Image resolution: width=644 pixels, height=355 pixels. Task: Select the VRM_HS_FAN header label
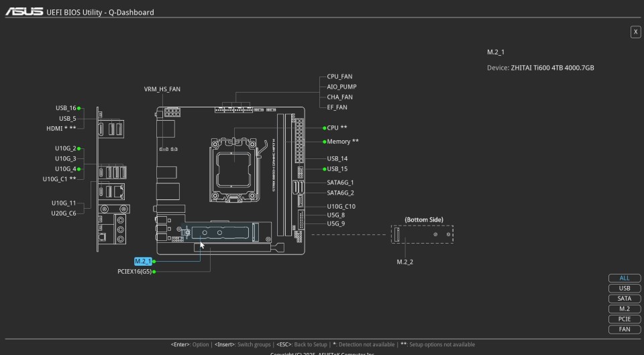tap(162, 89)
